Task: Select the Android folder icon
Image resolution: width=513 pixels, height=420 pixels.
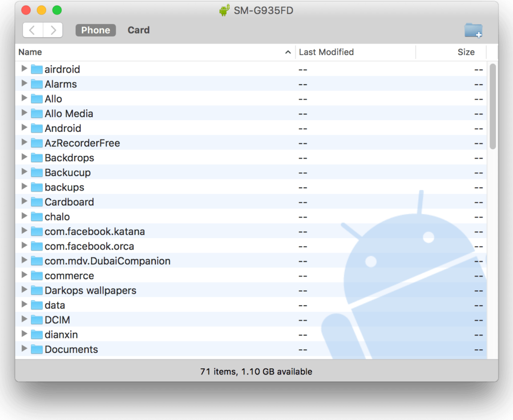Action: point(37,128)
